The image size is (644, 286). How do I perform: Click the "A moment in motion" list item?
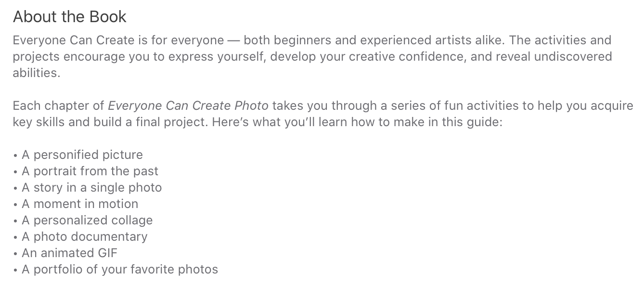(x=79, y=204)
